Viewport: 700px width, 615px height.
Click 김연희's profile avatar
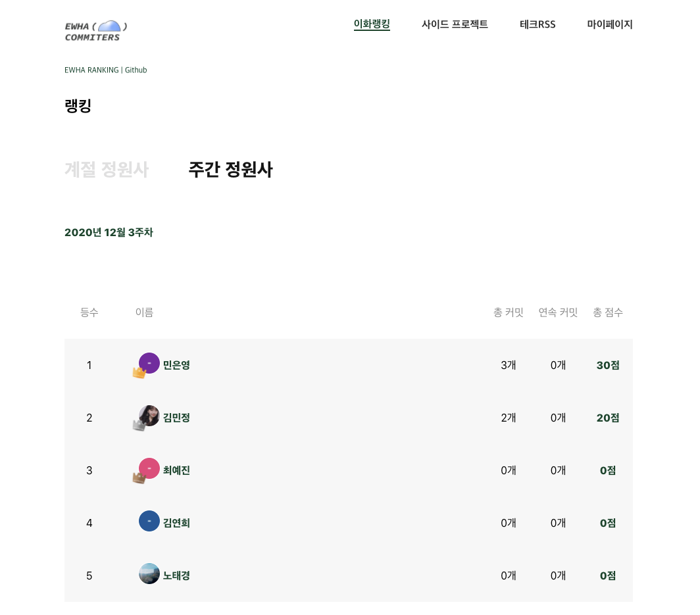point(149,520)
